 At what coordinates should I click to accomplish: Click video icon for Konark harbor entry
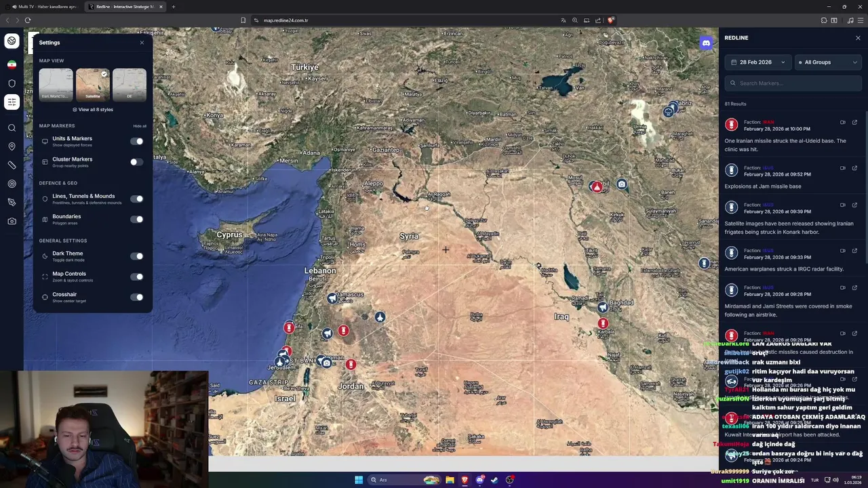(842, 205)
